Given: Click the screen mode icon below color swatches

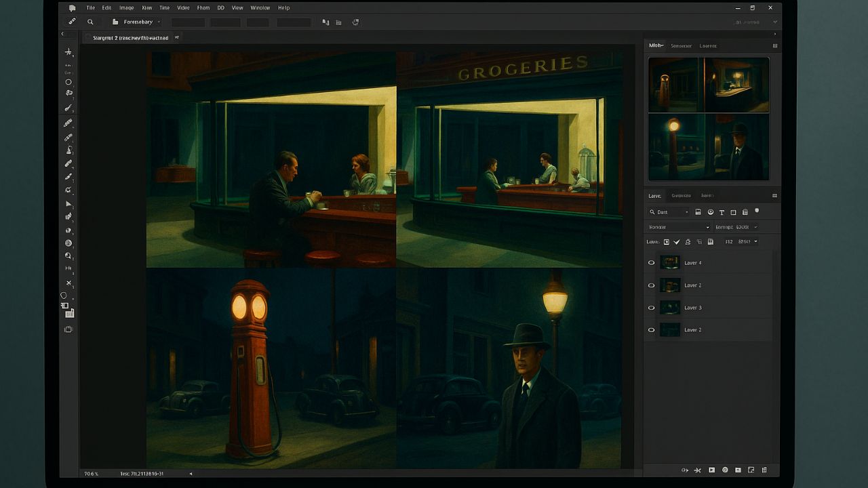Looking at the screenshot, I should (68, 329).
